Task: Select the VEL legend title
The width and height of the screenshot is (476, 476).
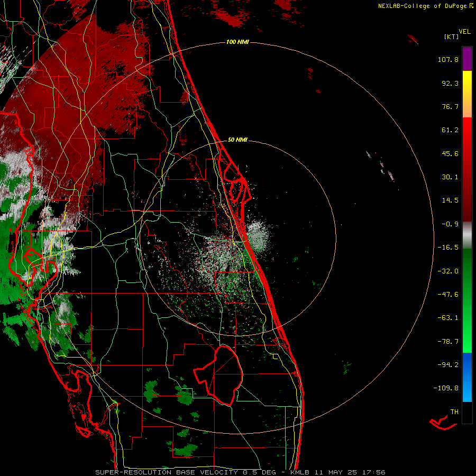Action: point(464,32)
